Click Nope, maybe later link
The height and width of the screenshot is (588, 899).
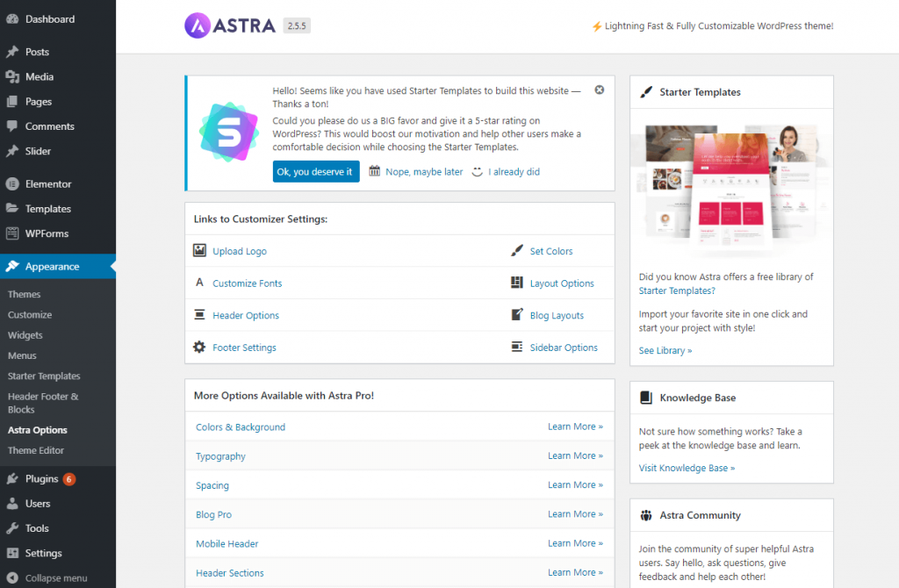[424, 171]
